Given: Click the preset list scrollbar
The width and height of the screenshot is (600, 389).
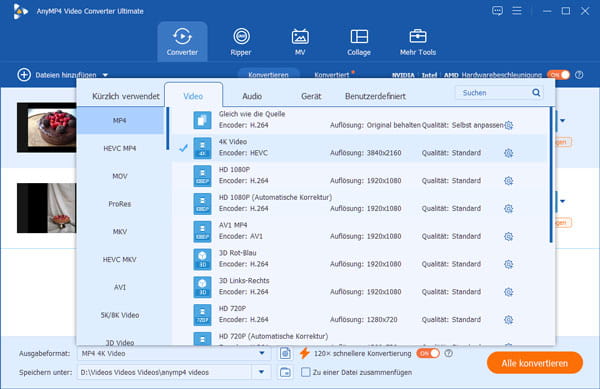Looking at the screenshot, I should tap(551, 175).
